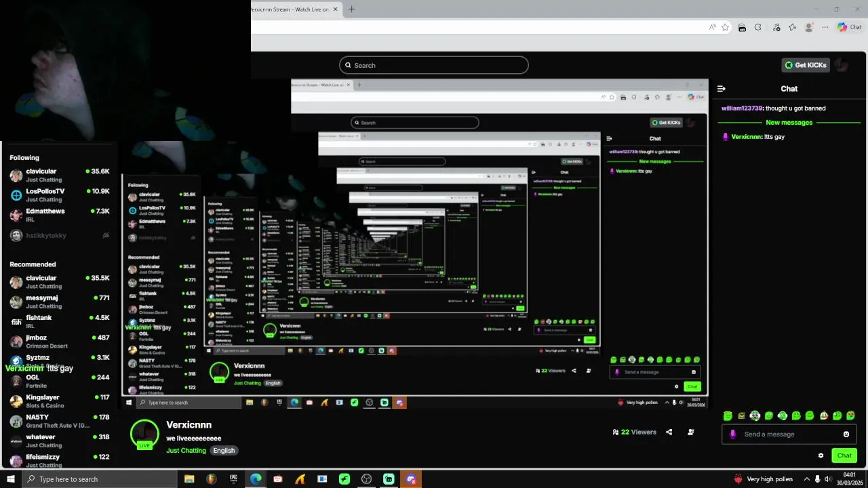The image size is (868, 488).
Task: Open followed channel clavicular in Following list
Action: pyautogui.click(x=60, y=175)
